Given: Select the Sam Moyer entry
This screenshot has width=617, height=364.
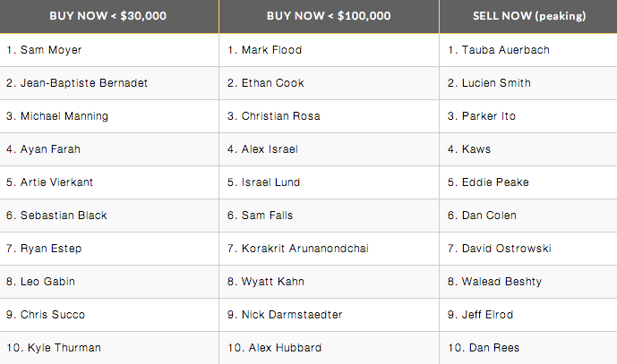Looking at the screenshot, I should tap(44, 50).
